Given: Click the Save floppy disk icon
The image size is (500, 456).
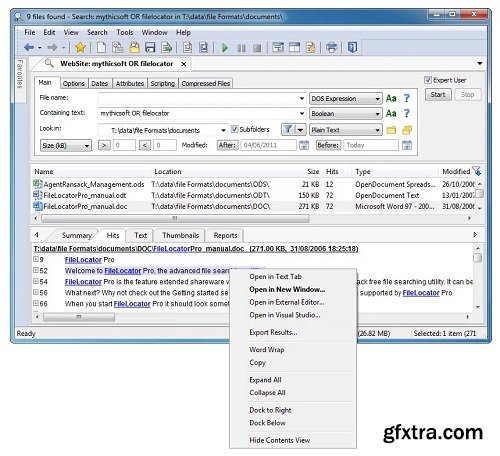Looking at the screenshot, I should 150,48.
